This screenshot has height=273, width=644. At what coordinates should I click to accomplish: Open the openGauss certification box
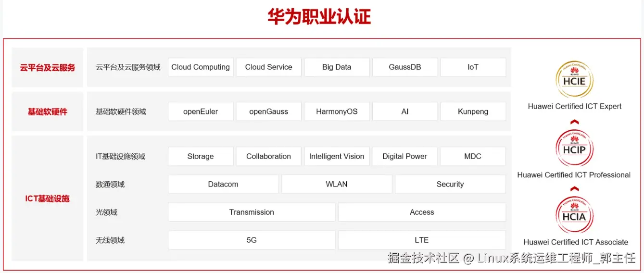269,112
